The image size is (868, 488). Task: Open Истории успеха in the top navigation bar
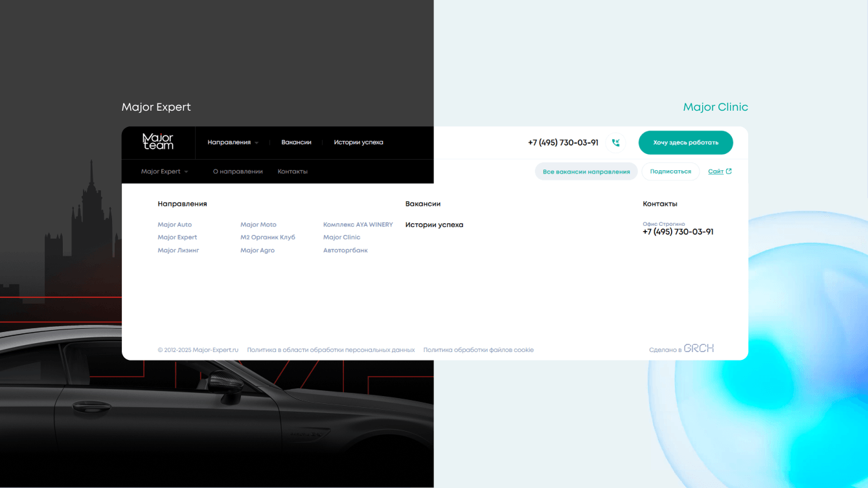pyautogui.click(x=358, y=142)
